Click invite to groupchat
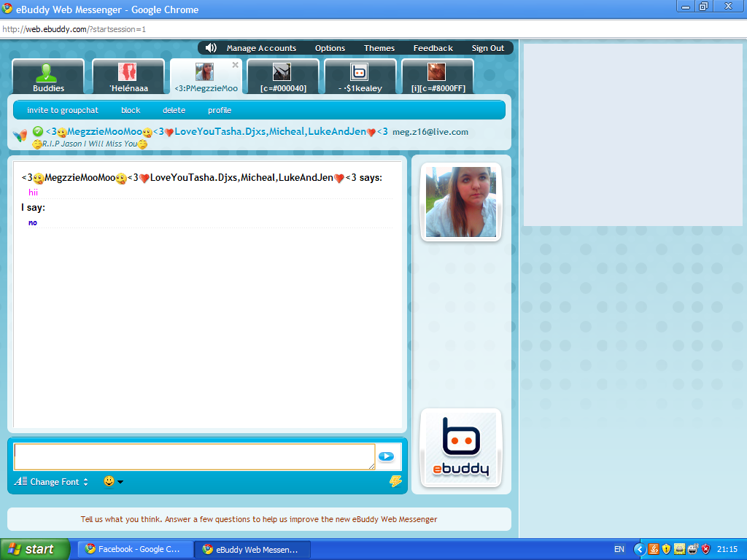 (62, 110)
